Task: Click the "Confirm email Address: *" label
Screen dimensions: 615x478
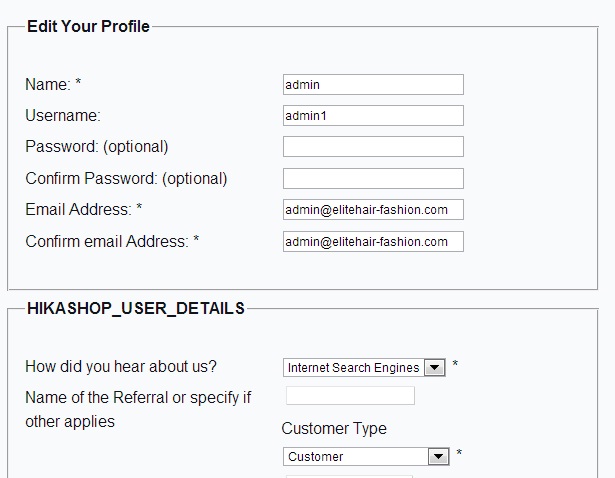Action: click(112, 242)
